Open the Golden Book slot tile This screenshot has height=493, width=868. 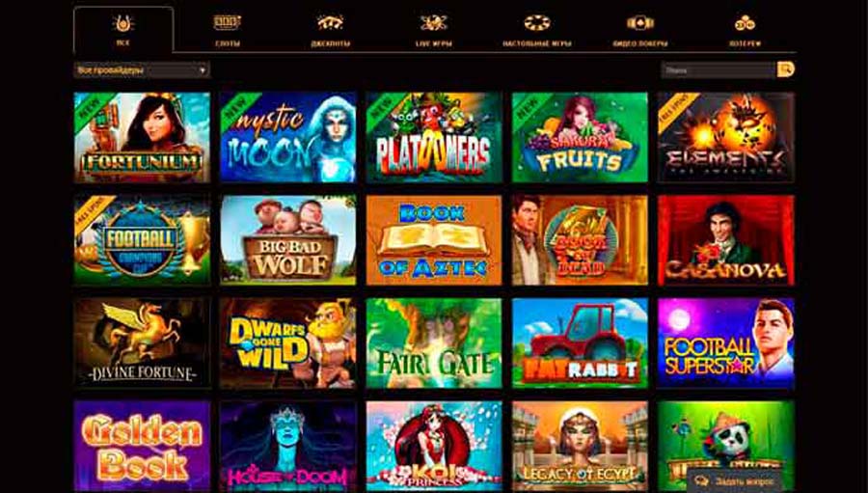click(x=143, y=446)
